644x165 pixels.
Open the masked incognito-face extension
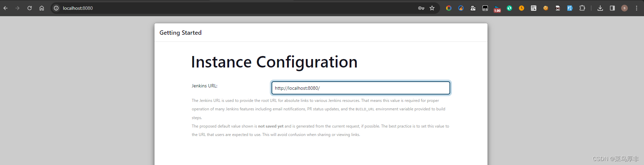click(x=558, y=8)
